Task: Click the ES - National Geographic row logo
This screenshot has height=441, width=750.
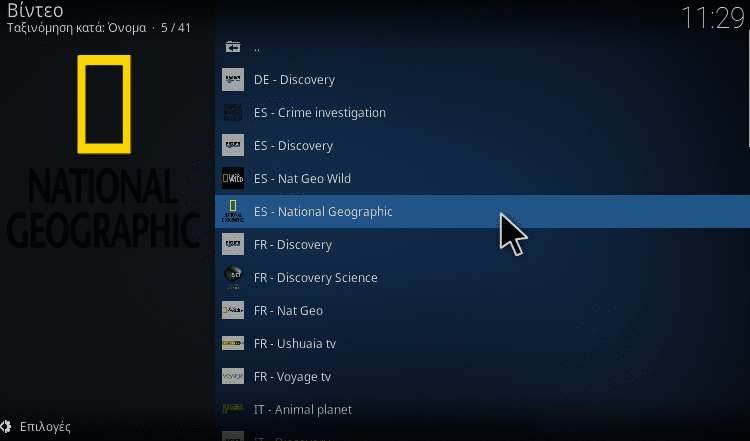Action: pyautogui.click(x=233, y=211)
